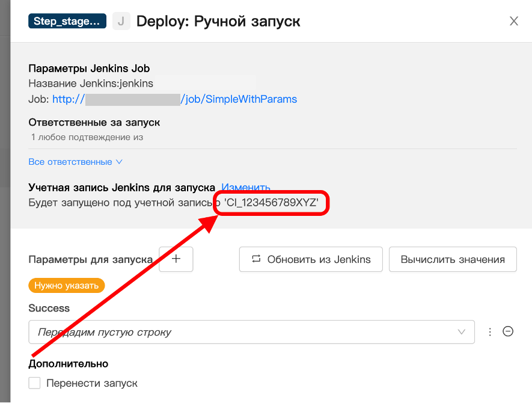This screenshot has height=403, width=532.
Task: Enable the 'Перенести запуск' checkbox
Action: (x=35, y=383)
